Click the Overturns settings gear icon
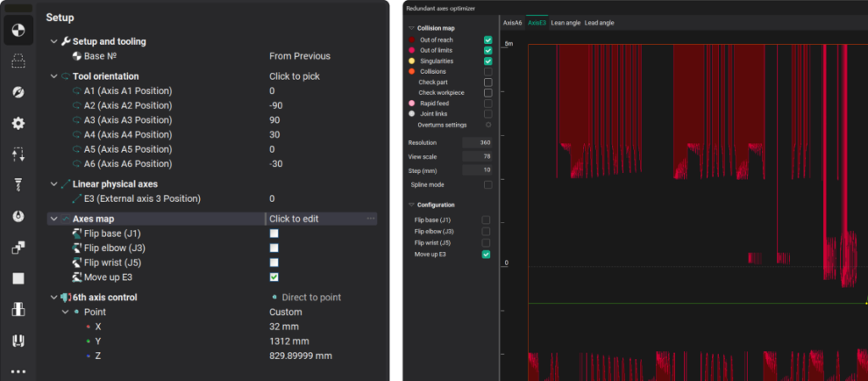Viewport: 868px width, 381px height. point(487,125)
